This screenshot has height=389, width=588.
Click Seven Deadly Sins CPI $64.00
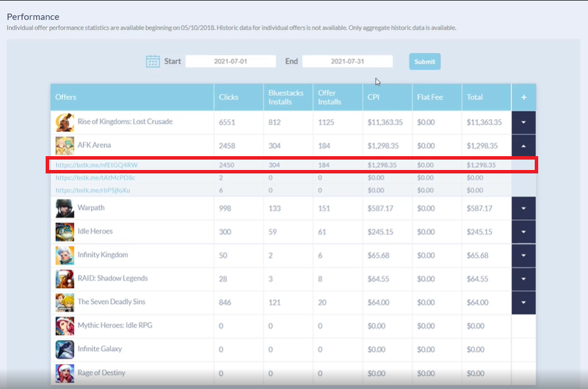point(378,303)
